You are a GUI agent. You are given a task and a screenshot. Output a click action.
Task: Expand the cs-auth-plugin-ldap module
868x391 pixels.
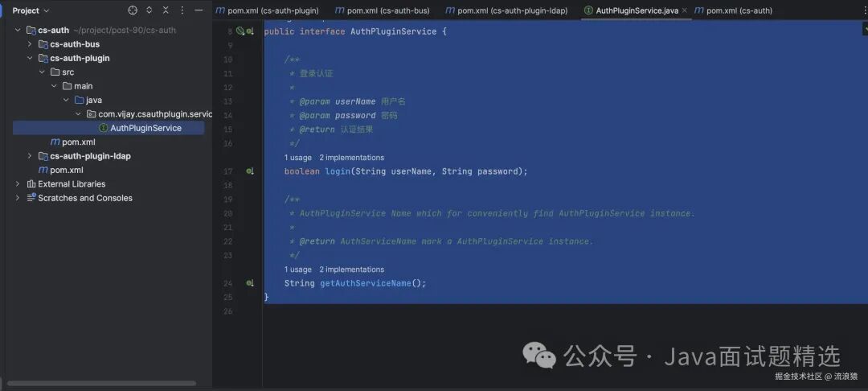point(30,156)
